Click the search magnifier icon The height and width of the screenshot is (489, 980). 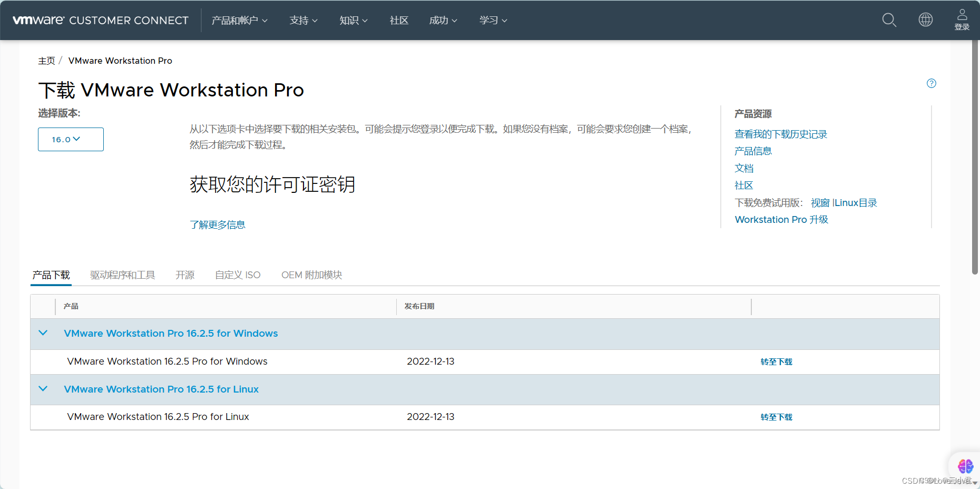(x=889, y=20)
